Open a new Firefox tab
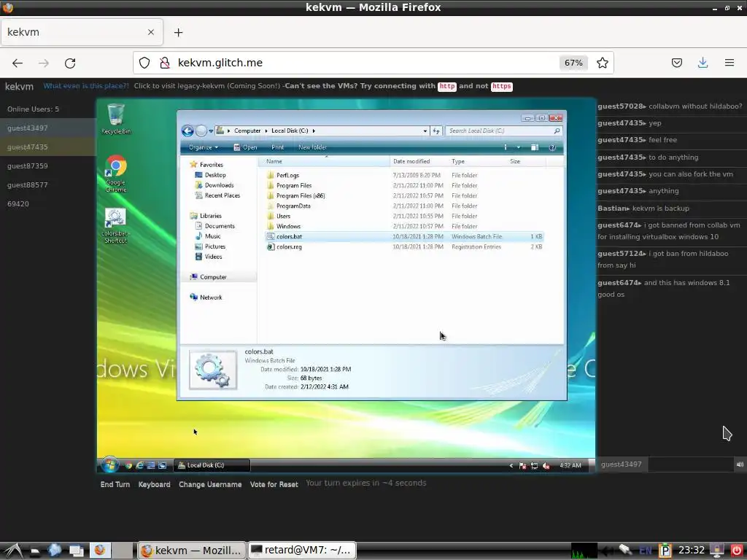Image resolution: width=747 pixels, height=560 pixels. (178, 32)
